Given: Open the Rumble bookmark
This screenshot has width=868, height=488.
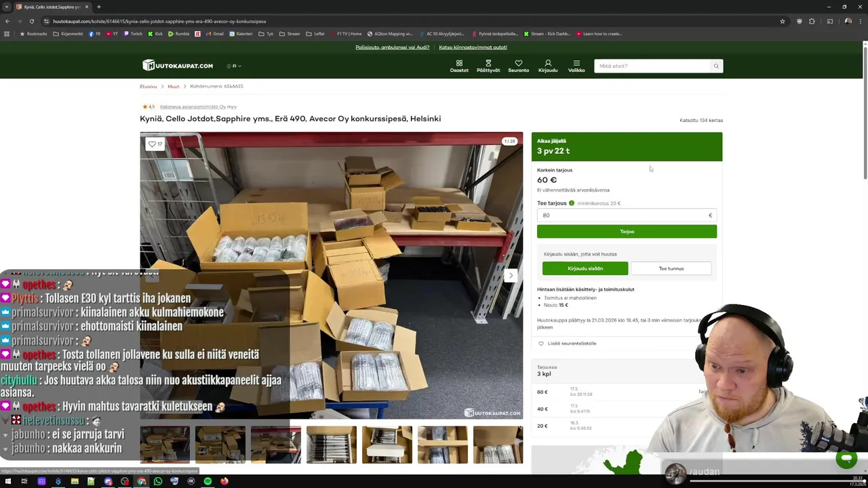Looking at the screenshot, I should click(x=179, y=34).
